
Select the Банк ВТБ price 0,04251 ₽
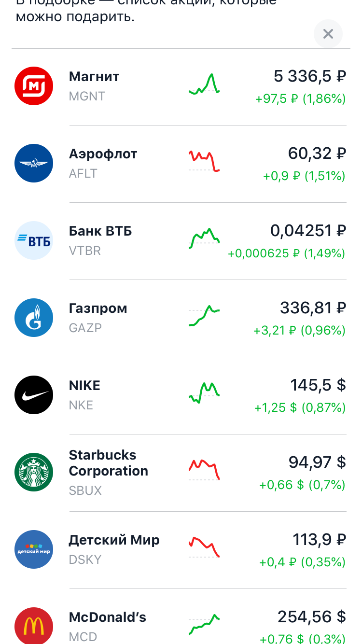(308, 231)
